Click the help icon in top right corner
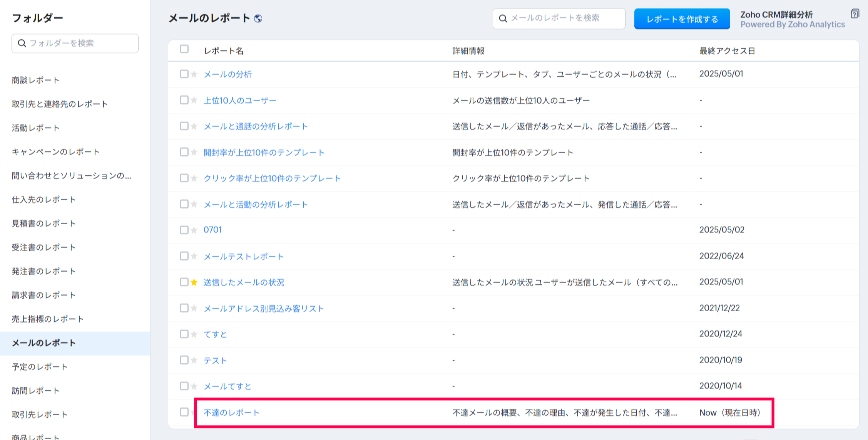This screenshot has width=868, height=440. coord(855,14)
